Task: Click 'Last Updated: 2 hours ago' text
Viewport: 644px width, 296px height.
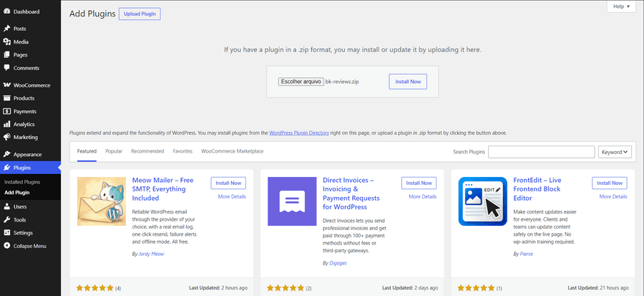Action: point(218,288)
